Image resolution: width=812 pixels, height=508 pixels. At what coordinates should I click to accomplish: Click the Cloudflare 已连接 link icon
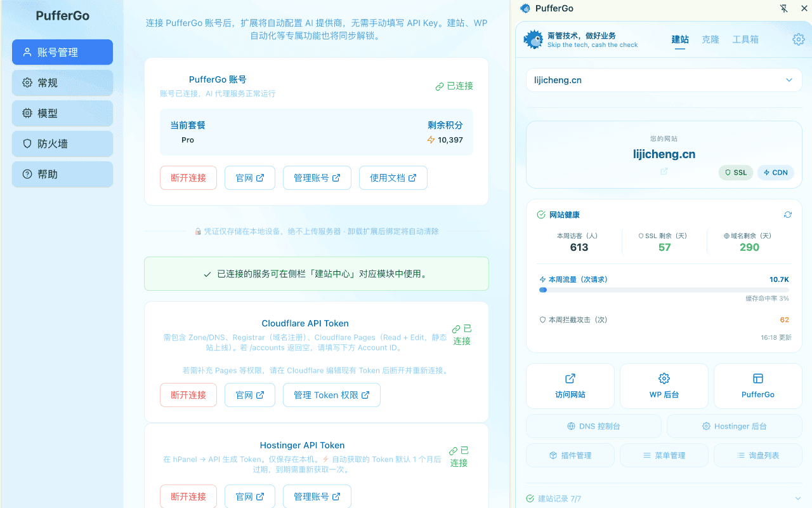[456, 329]
